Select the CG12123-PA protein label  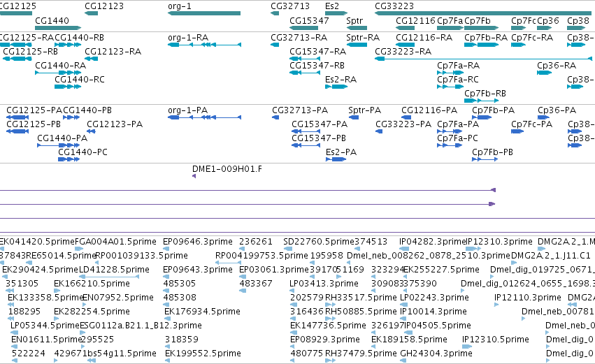tap(115, 124)
